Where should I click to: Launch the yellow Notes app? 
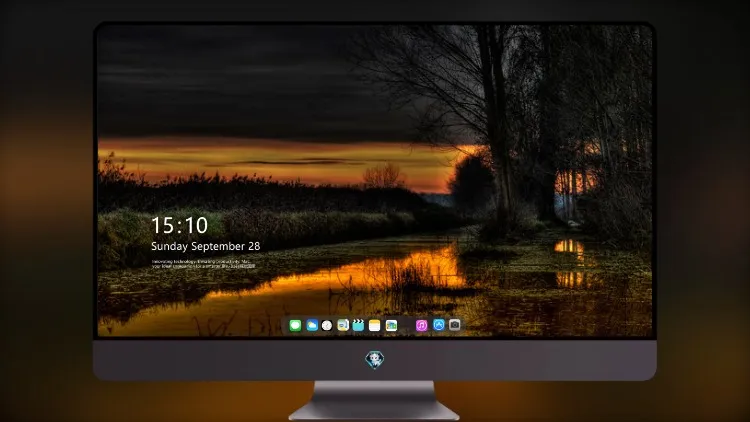point(375,326)
